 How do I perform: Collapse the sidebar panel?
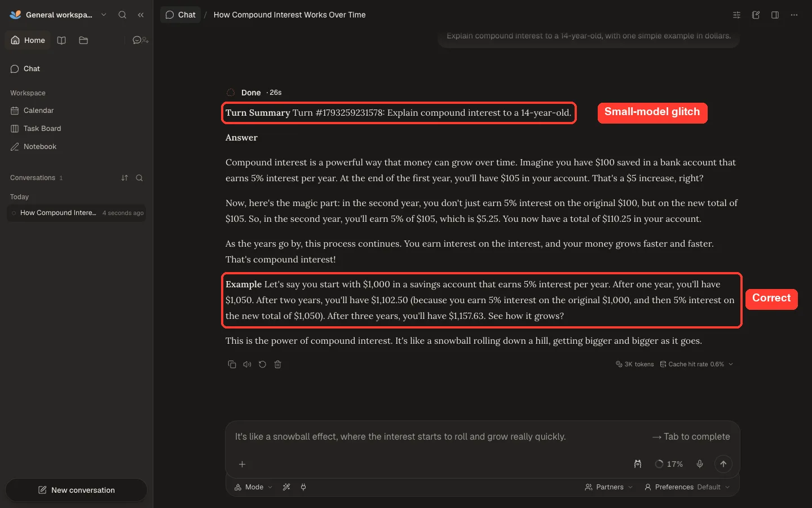[141, 15]
